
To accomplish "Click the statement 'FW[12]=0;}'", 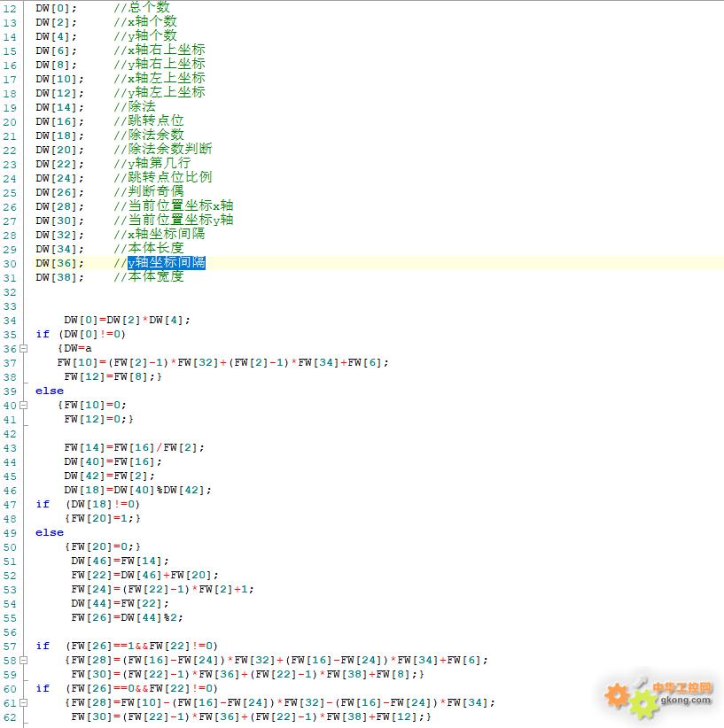I will [x=99, y=419].
